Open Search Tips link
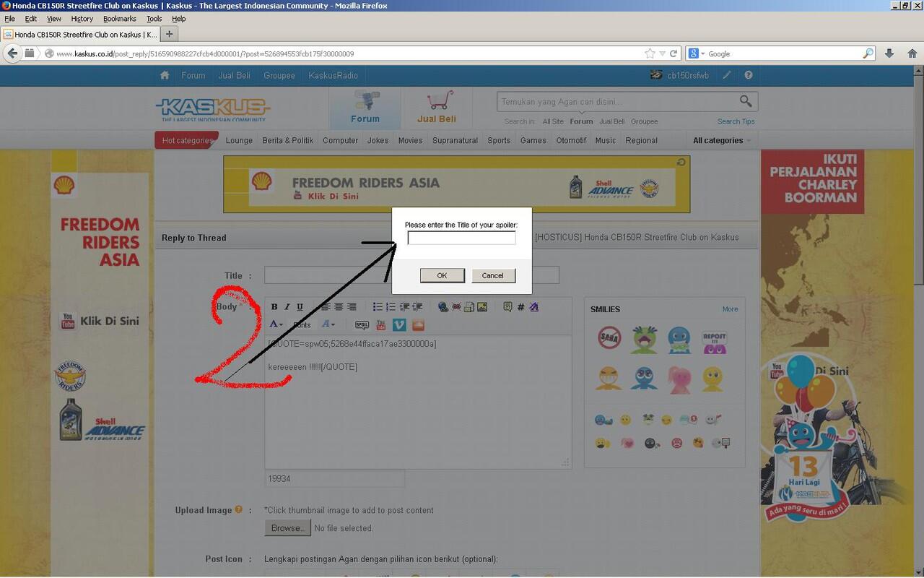Image resolution: width=924 pixels, height=578 pixels. [736, 121]
